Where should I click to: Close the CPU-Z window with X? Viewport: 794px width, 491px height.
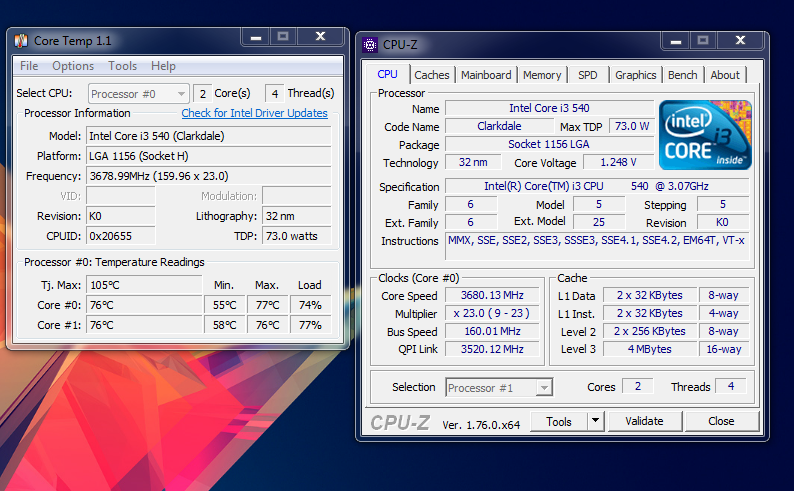tap(740, 40)
